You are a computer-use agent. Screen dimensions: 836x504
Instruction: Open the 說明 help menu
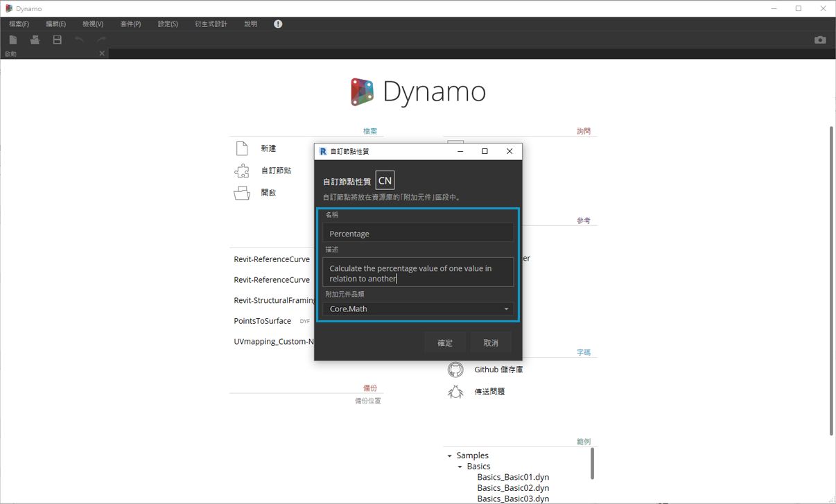250,24
